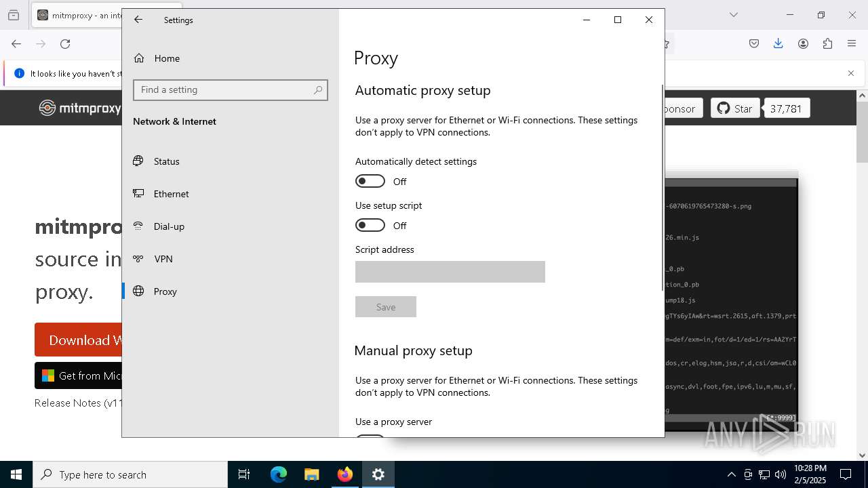Open Firefox downloads panel
Screen dimensions: 868x488
click(x=778, y=44)
